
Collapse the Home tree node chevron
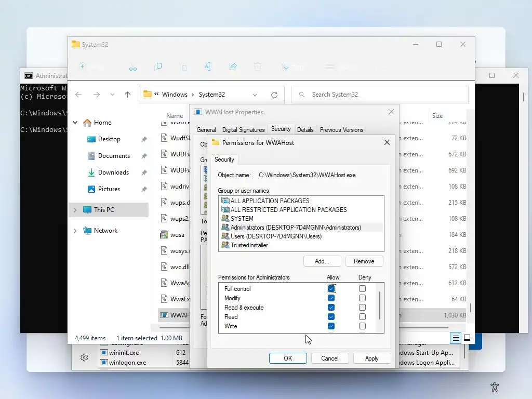click(x=75, y=123)
